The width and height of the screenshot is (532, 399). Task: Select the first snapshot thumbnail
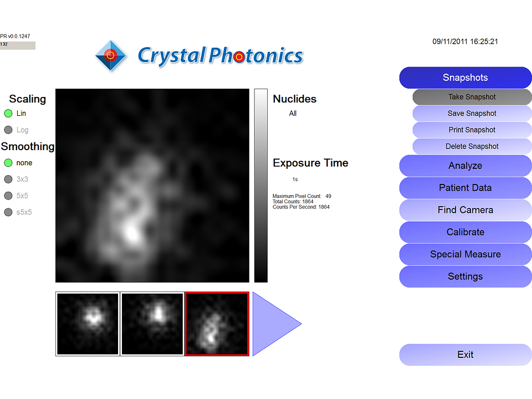tap(88, 324)
